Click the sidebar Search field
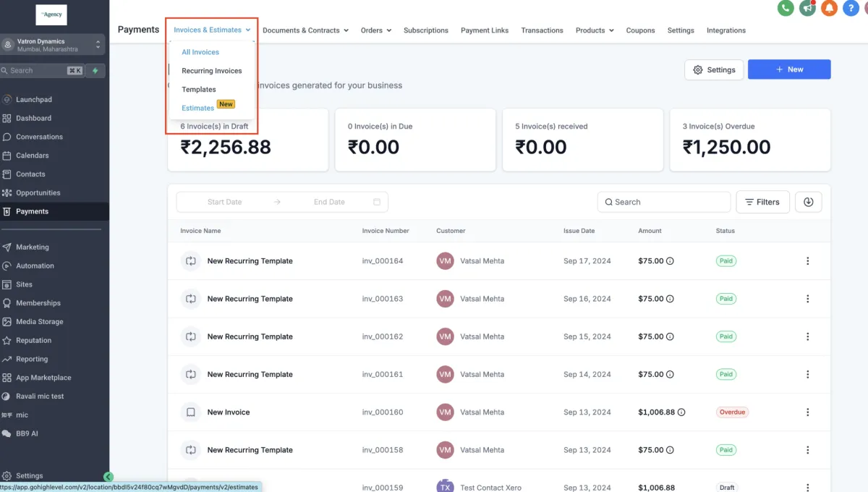Screen dimensions: 868x492 coord(43,71)
